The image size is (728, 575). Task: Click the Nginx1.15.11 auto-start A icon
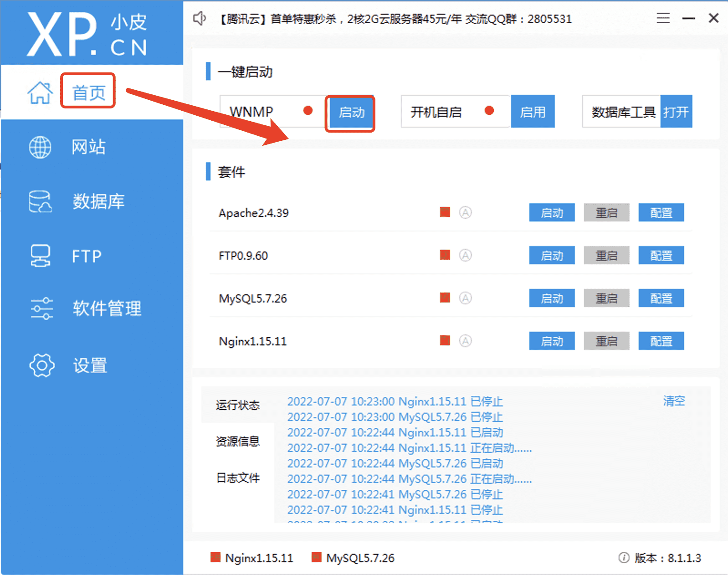coord(465,341)
